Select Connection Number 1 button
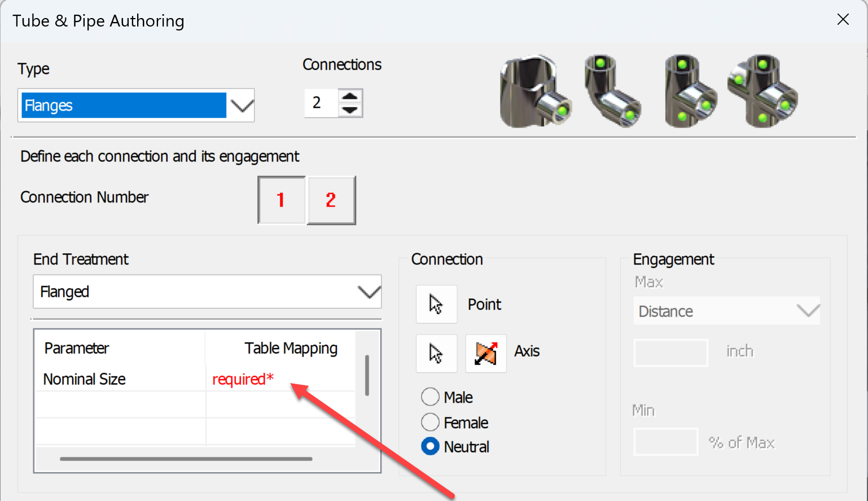The width and height of the screenshot is (868, 501). pyautogui.click(x=281, y=200)
